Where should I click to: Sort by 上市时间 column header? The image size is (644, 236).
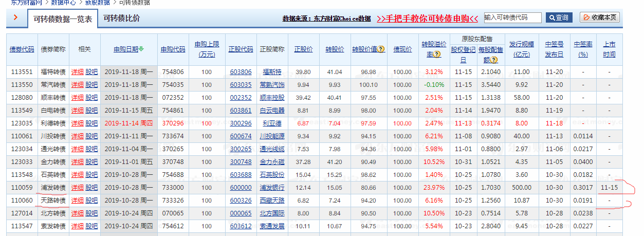pos(610,49)
